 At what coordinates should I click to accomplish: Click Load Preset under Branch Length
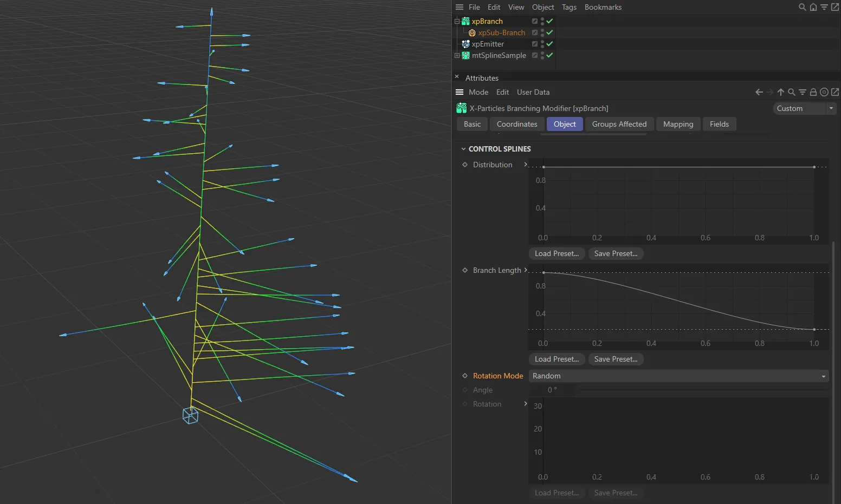coord(557,359)
